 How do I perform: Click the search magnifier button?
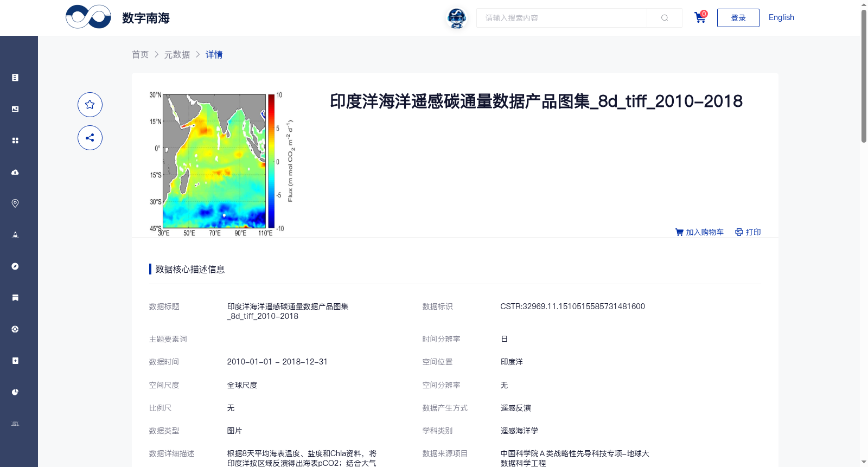point(665,18)
